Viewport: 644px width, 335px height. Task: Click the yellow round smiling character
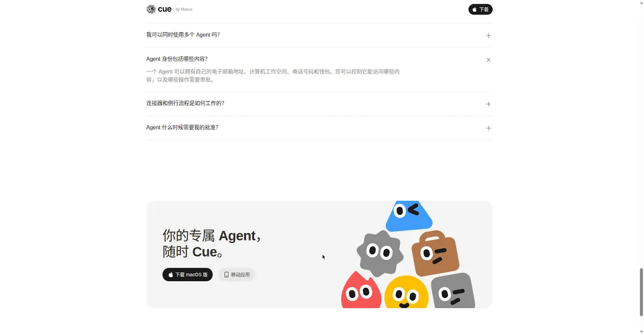tap(406, 293)
